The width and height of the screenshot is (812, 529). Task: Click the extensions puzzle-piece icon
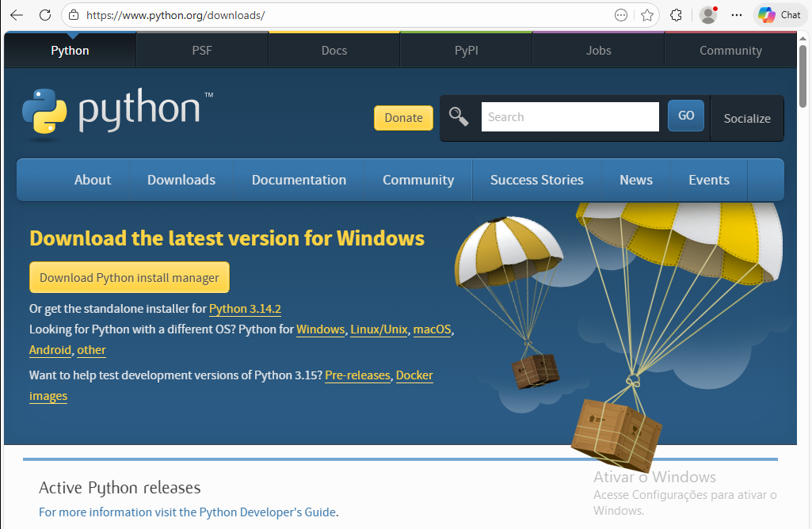(x=676, y=15)
